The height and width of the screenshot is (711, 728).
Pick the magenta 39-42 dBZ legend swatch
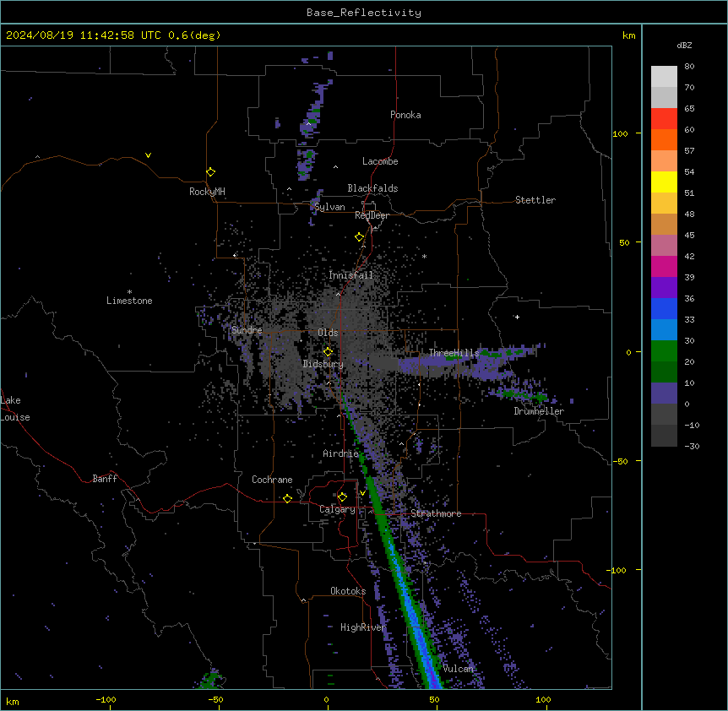click(x=664, y=266)
